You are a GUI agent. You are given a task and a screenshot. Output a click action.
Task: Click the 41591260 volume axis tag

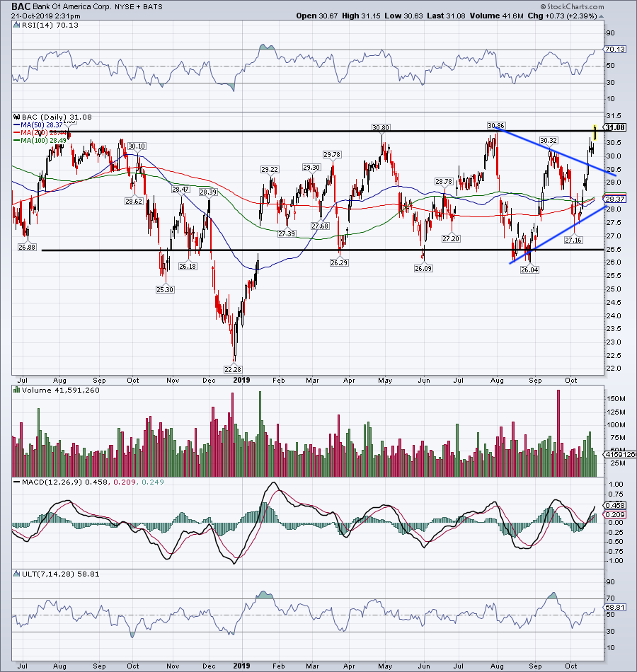pos(620,454)
